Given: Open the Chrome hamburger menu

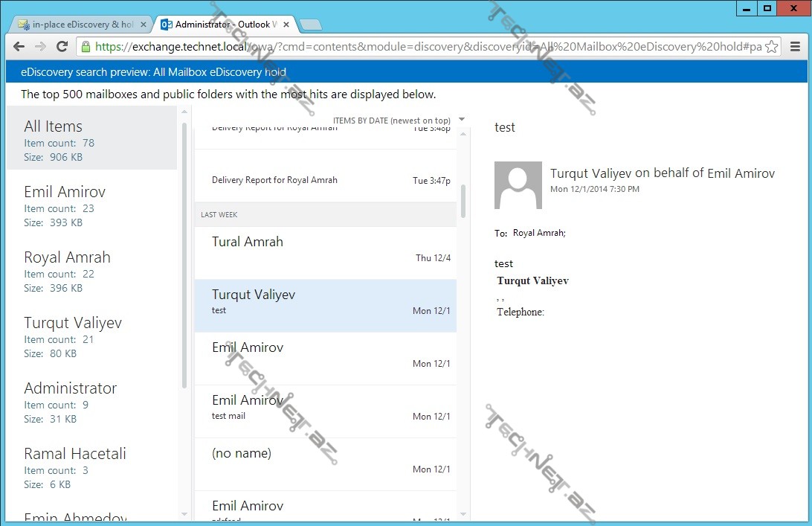Looking at the screenshot, I should (x=795, y=47).
